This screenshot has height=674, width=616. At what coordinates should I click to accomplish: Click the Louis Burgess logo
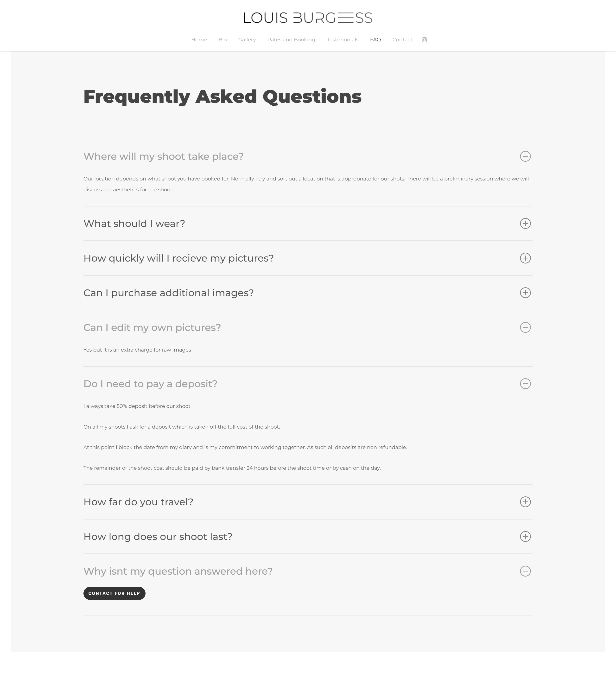(x=308, y=18)
